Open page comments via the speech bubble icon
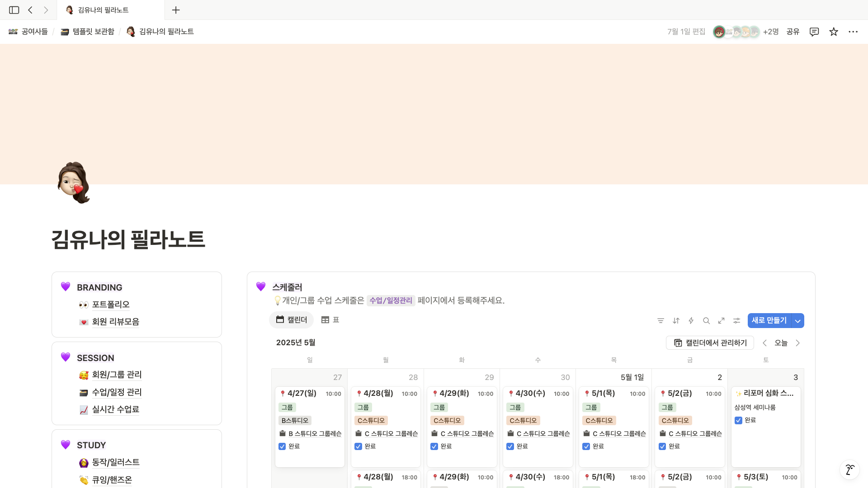This screenshot has width=868, height=488. point(814,32)
